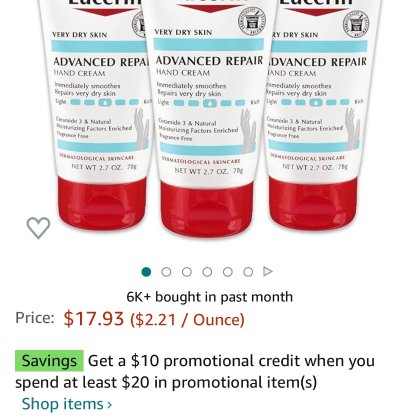The image size is (420, 420).
Task: Click the heart wishlist icon
Action: point(38,228)
